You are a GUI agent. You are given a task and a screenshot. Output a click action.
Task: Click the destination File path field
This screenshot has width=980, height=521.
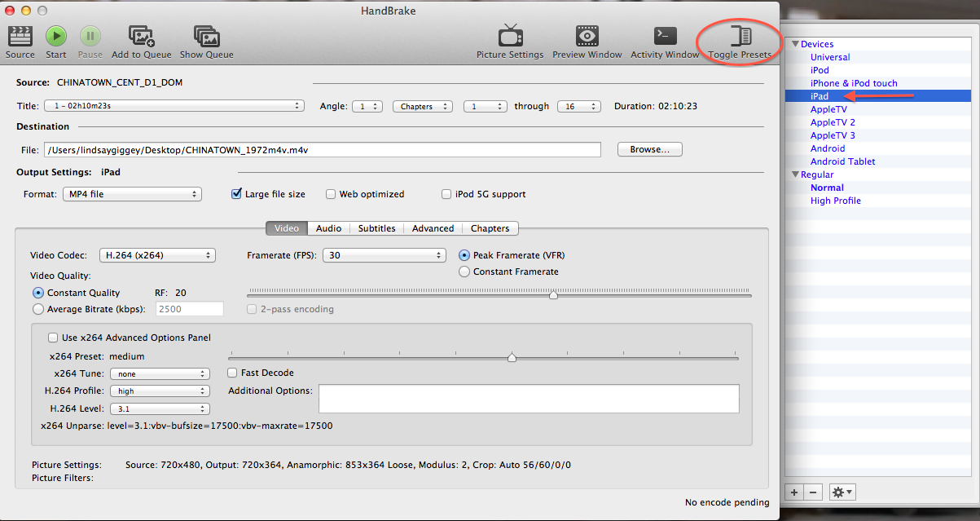click(x=322, y=149)
